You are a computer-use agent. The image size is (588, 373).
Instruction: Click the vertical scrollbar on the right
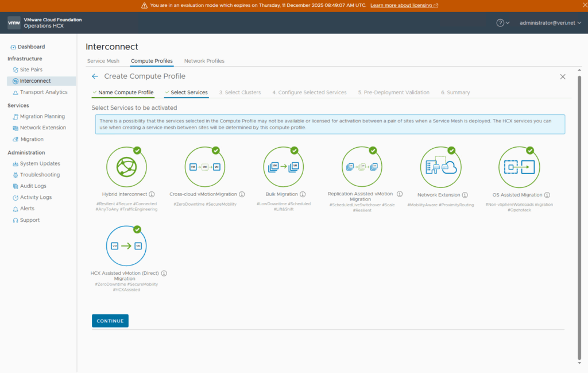[x=578, y=218]
